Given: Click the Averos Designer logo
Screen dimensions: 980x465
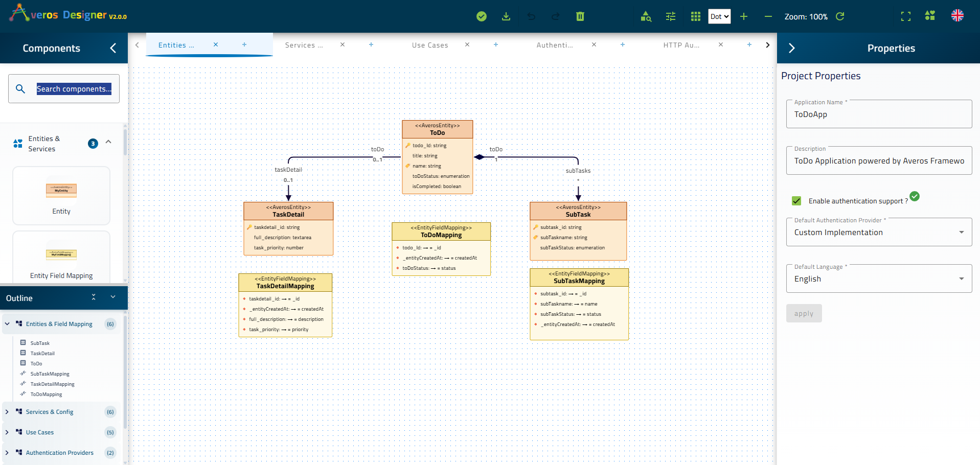Looking at the screenshot, I should point(68,13).
